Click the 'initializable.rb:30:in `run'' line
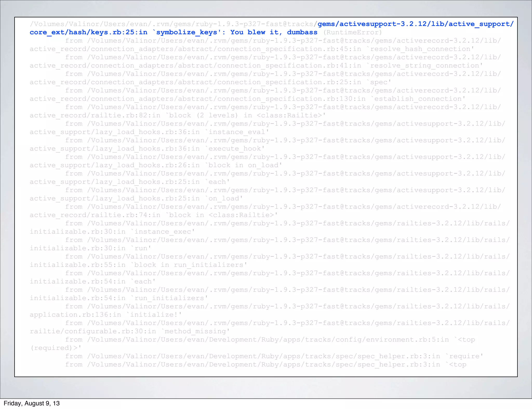 (x=90, y=248)
